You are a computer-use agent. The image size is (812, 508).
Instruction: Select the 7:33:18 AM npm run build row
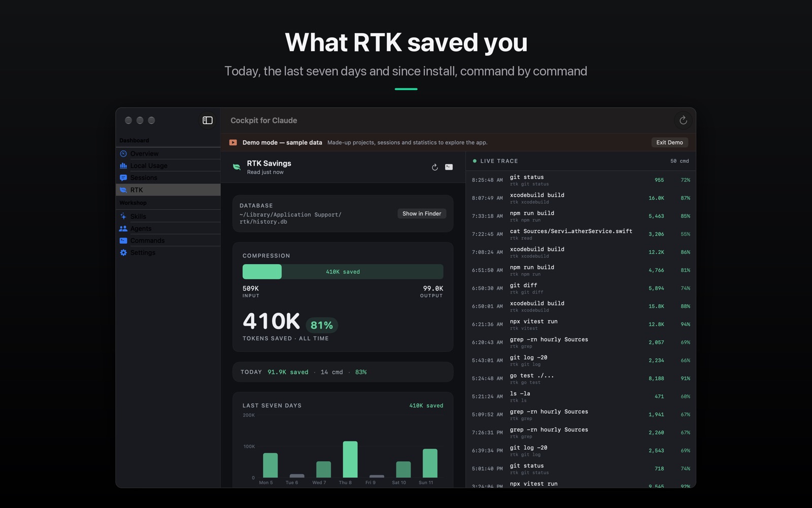[581, 216]
